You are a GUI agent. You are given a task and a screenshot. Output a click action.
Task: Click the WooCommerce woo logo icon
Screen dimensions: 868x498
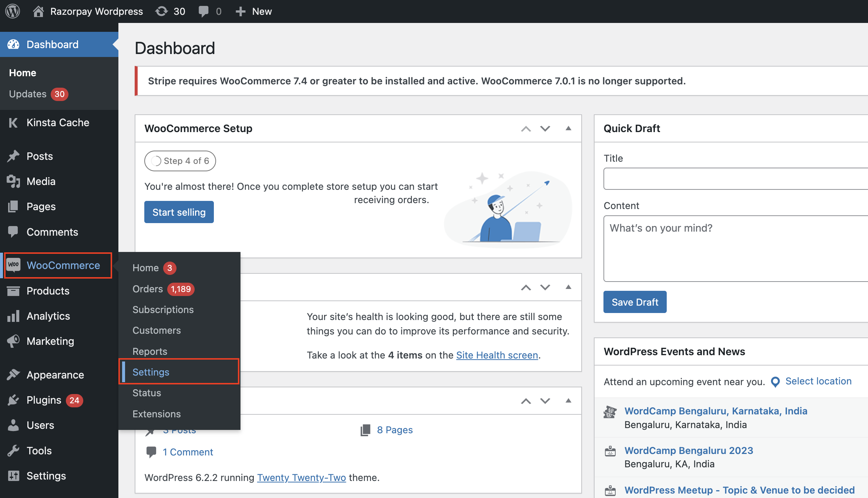(13, 265)
